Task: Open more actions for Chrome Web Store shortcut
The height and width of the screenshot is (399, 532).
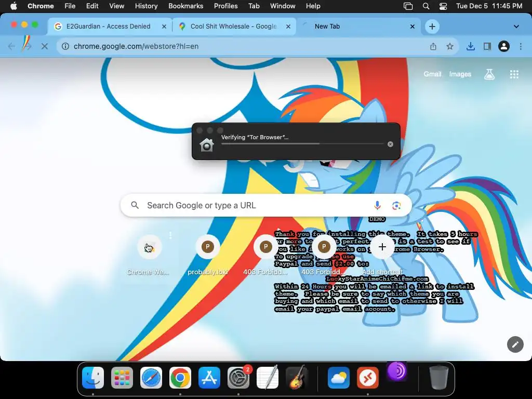Action: (170, 235)
